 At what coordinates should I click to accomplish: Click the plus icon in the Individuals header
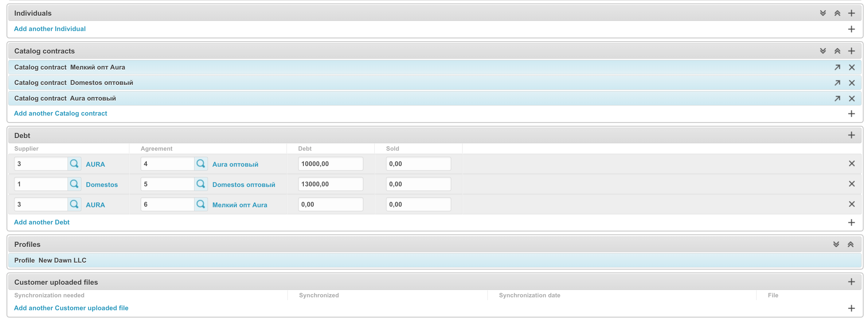[851, 13]
